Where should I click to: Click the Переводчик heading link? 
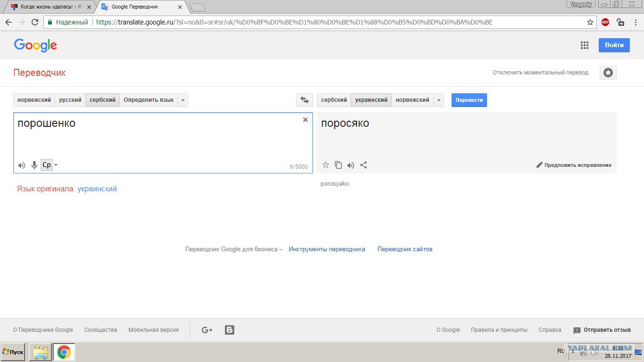tap(40, 73)
